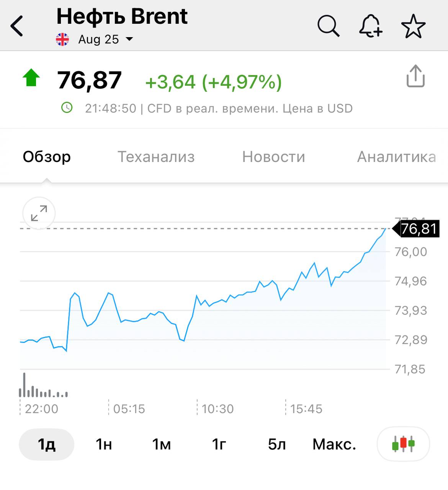448x490 pixels.
Task: Open the Теханализ tab
Action: click(156, 157)
